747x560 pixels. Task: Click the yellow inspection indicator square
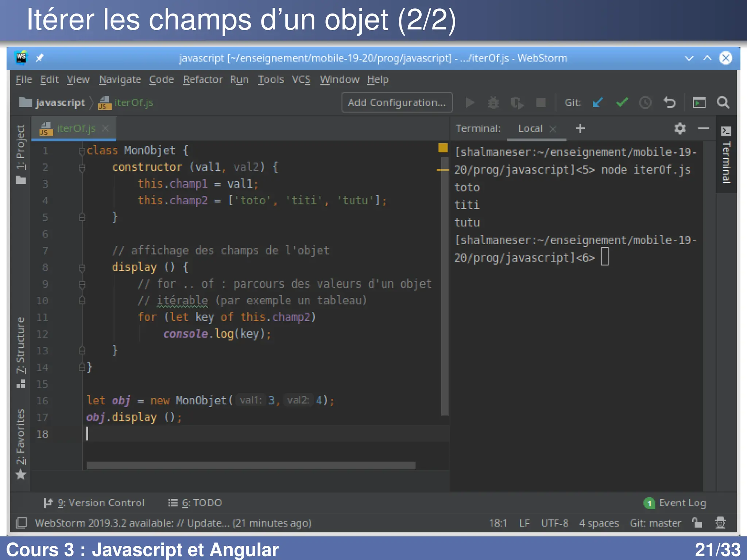(x=443, y=148)
